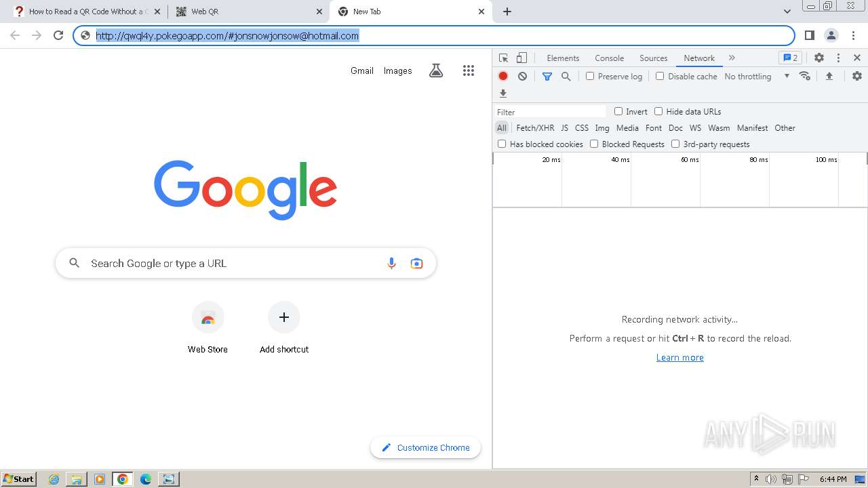Screen dimensions: 868x488
Task: Activate the DevTools inspect element picker
Action: [x=503, y=58]
